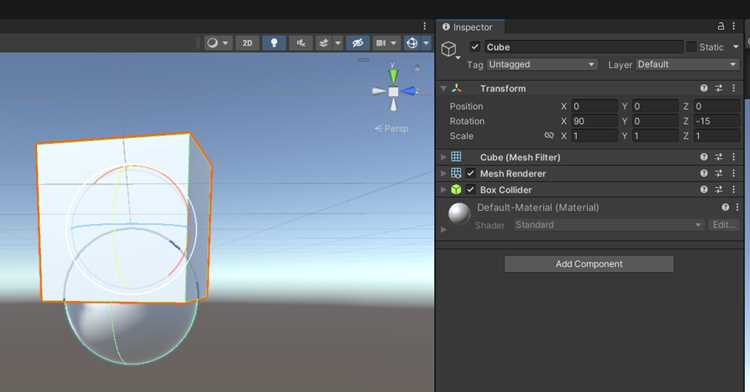Open Box Collider help reference

click(x=704, y=189)
